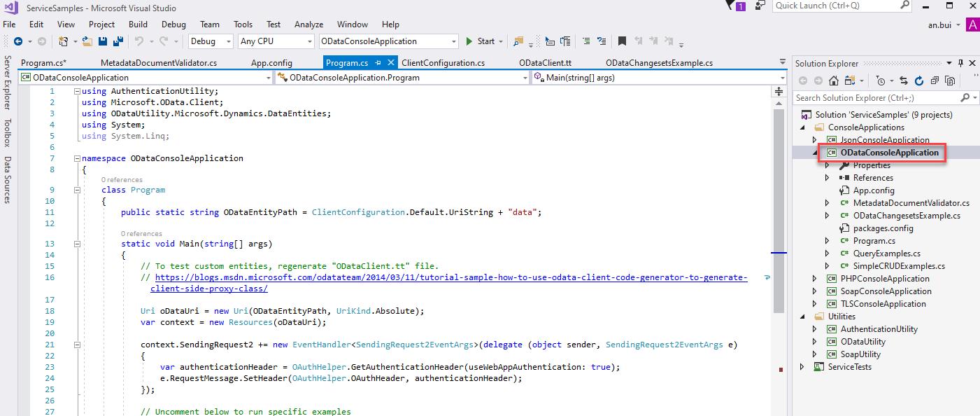The image size is (980, 416).
Task: Expand the JsonConsoleApplication project node
Action: coord(814,140)
